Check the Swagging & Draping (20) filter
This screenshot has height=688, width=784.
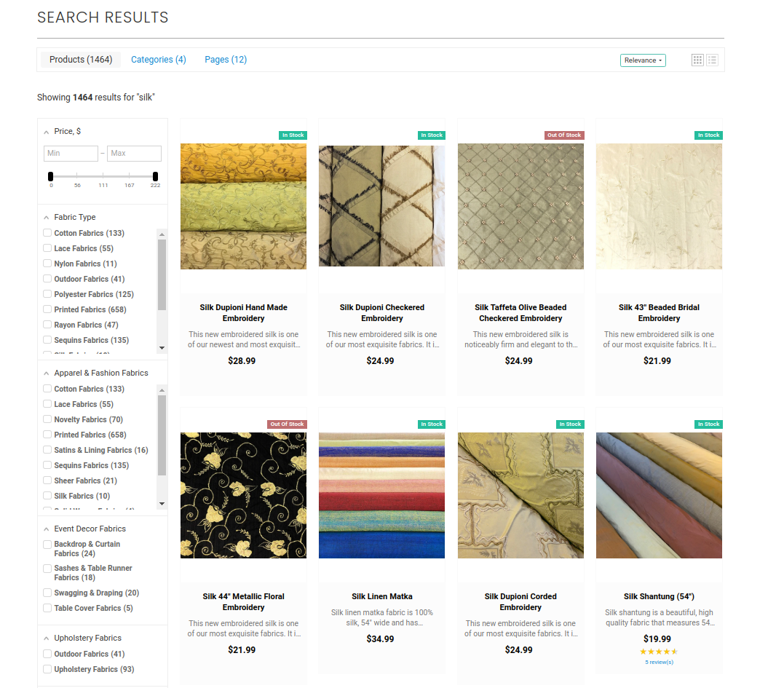coord(48,593)
